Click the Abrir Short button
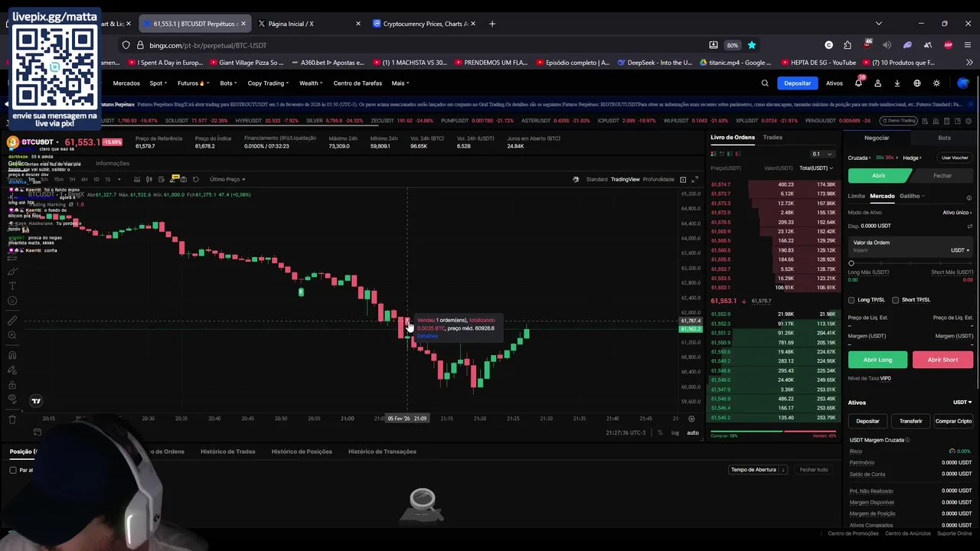Viewport: 980px width, 551px height. [x=942, y=360]
